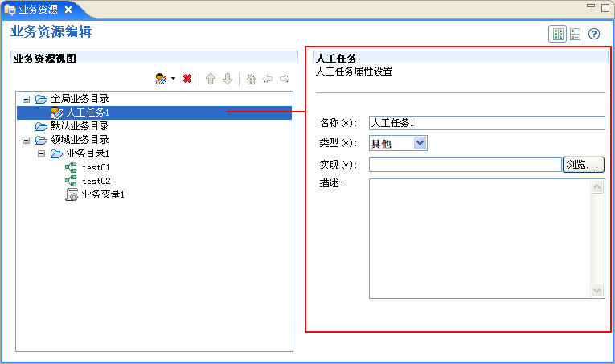
Task: Open dropdown arrow beside new task icon
Action: [x=173, y=79]
